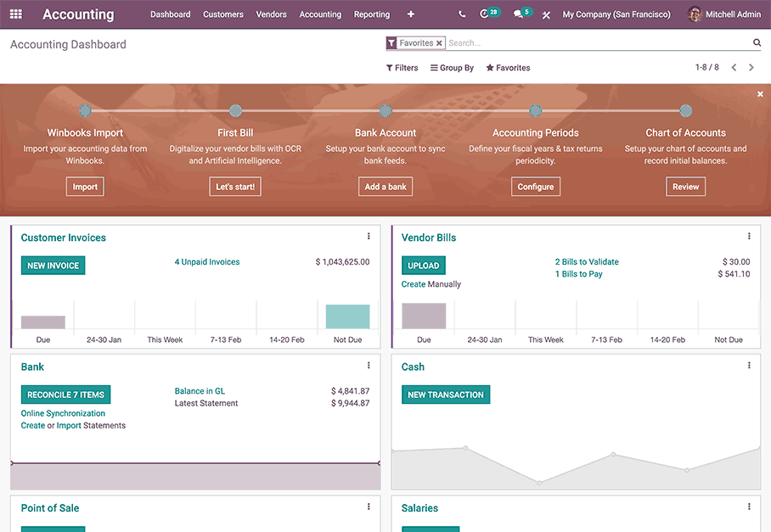771x532 pixels.
Task: Open the Favorites dropdown
Action: point(508,67)
